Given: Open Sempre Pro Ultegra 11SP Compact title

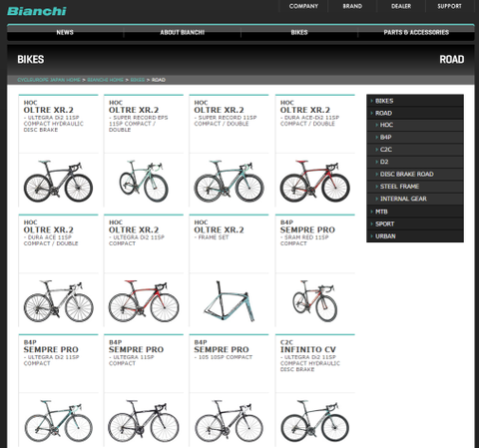Looking at the screenshot, I should [x=136, y=349].
